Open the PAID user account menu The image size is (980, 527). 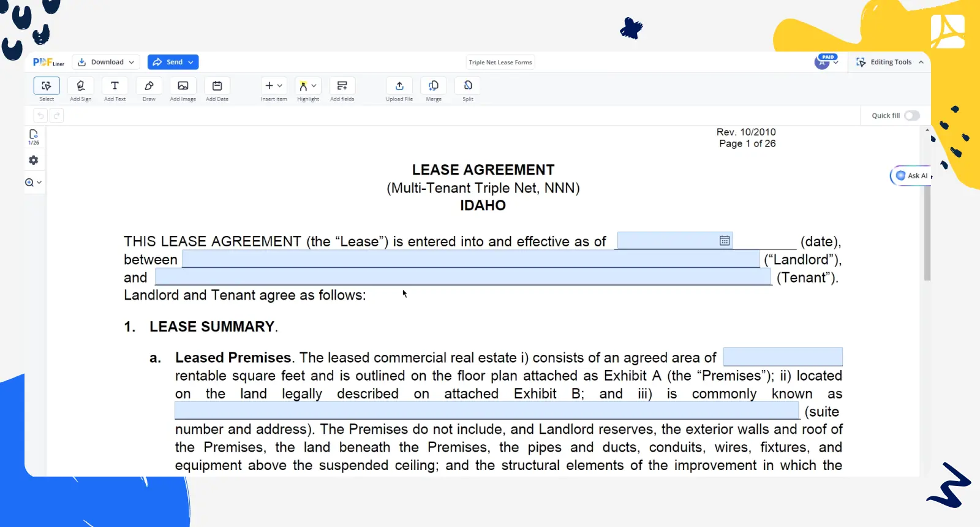point(826,61)
